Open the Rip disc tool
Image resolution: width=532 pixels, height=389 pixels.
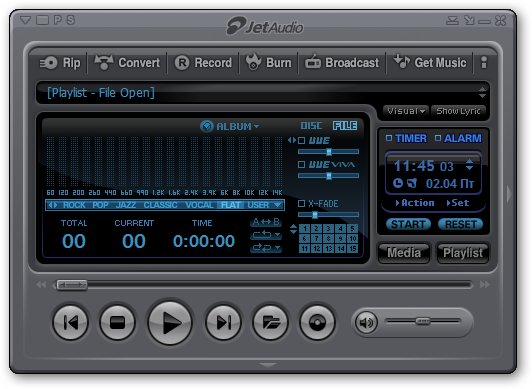(x=60, y=63)
